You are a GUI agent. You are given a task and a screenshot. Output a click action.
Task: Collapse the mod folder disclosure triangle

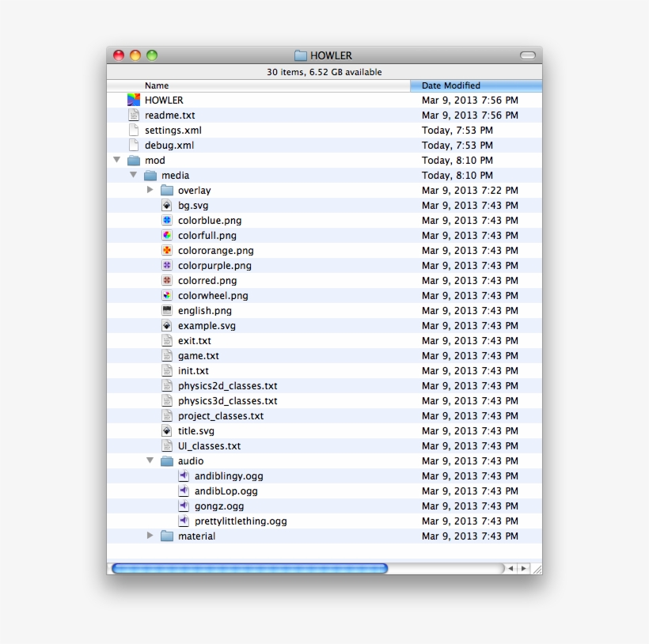pos(117,161)
